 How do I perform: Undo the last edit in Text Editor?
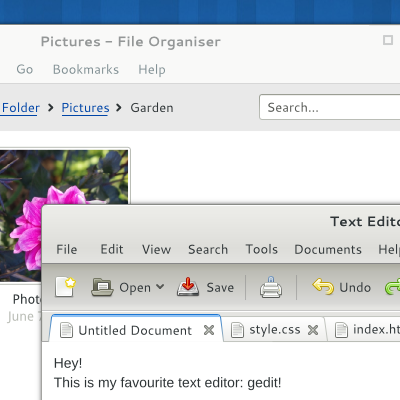coord(342,287)
